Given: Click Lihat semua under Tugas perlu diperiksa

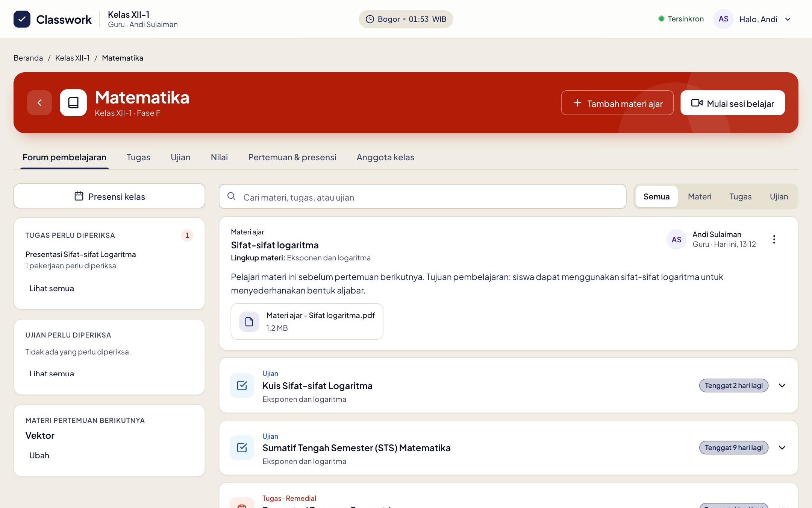Looking at the screenshot, I should [52, 289].
